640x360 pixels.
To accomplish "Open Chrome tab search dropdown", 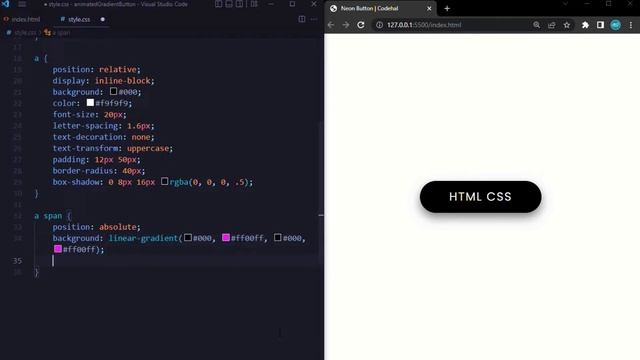I will coord(565,4).
